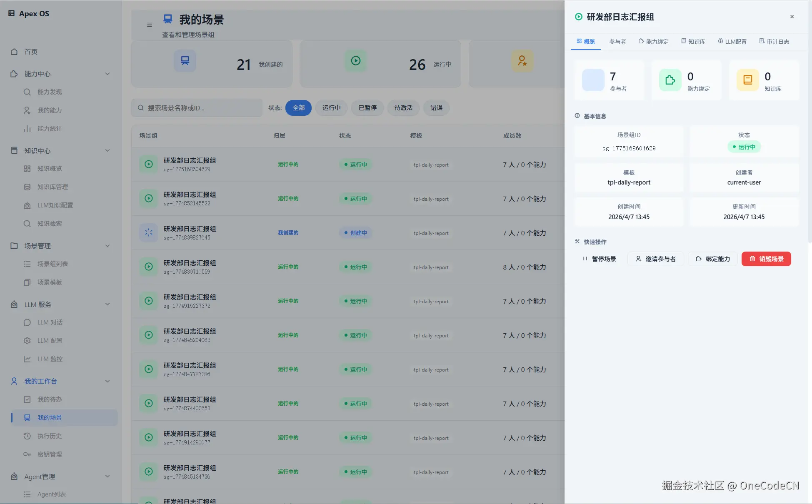Filter scenes by 已暂停 status

point(367,108)
